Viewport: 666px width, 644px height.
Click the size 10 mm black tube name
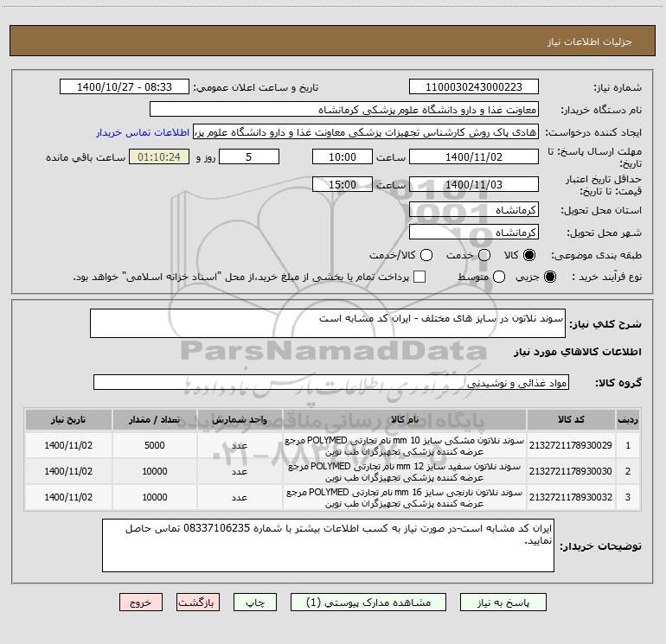[x=405, y=446]
